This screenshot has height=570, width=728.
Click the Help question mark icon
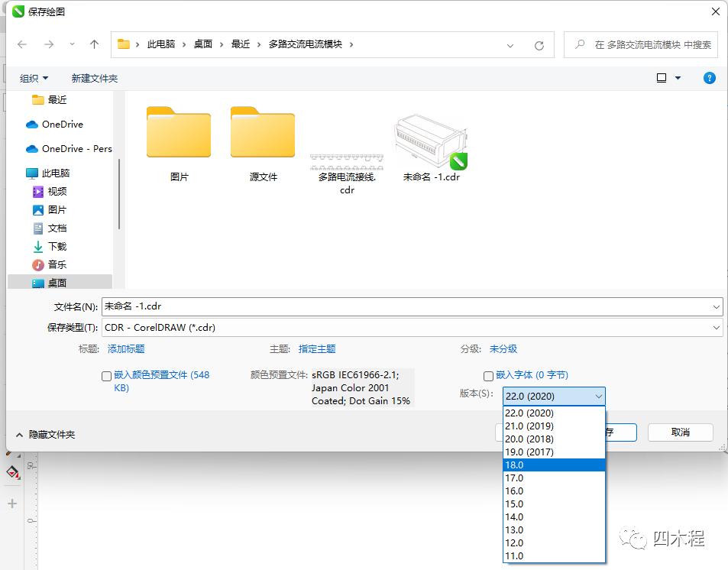tap(709, 77)
